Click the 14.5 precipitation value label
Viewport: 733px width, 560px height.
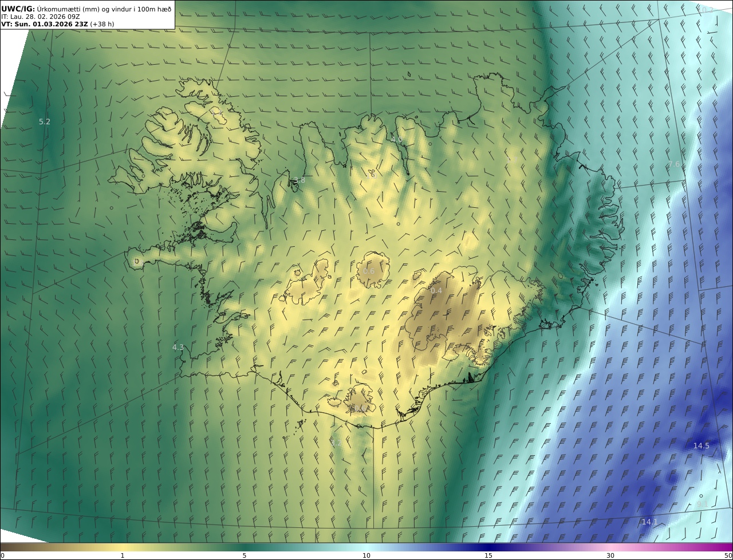tap(702, 445)
